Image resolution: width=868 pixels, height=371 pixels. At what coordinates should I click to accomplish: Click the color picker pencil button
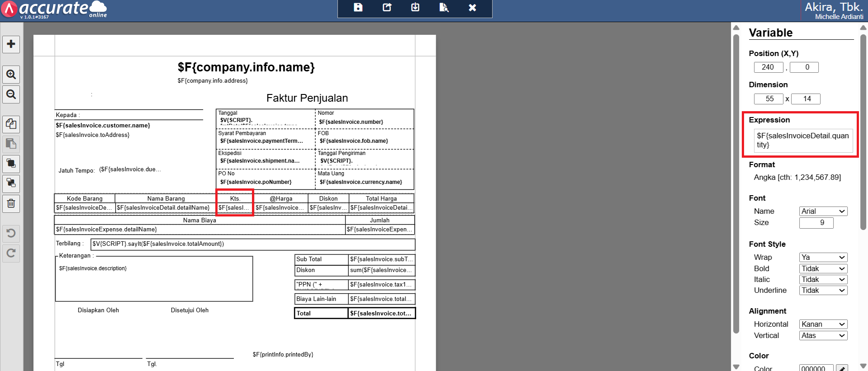coord(841,368)
